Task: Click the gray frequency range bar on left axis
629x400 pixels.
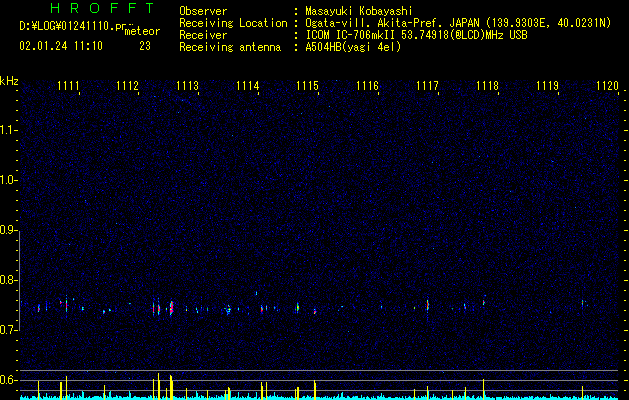Action: click(x=20, y=280)
